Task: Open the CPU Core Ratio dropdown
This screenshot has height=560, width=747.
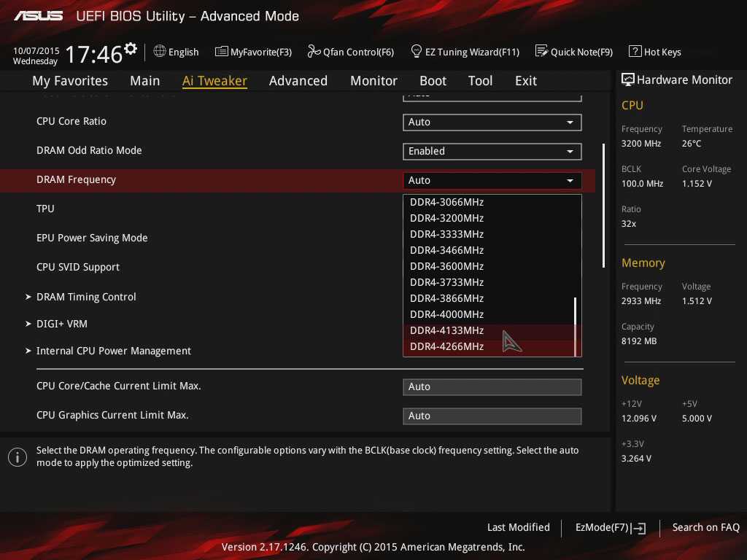Action: pyautogui.click(x=492, y=122)
